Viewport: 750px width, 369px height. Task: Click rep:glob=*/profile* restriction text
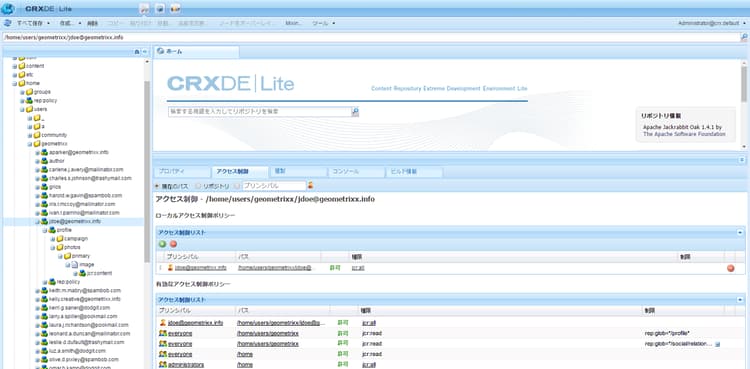(x=667, y=333)
